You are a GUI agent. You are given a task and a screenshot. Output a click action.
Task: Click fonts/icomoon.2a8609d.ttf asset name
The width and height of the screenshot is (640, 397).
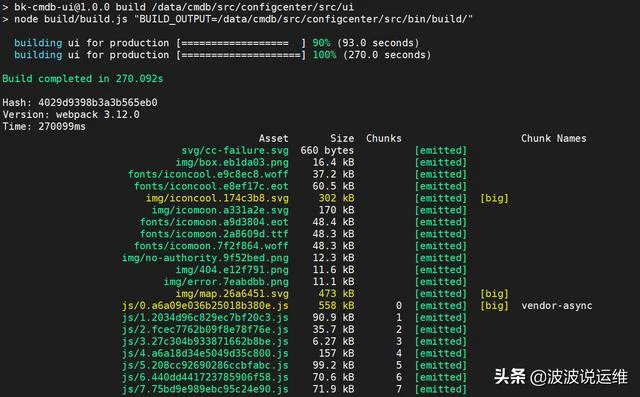click(214, 234)
